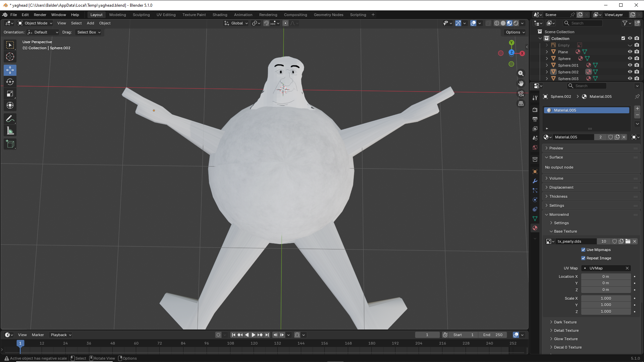The image size is (644, 362).
Task: Choose the Scale tool
Action: coord(10,94)
